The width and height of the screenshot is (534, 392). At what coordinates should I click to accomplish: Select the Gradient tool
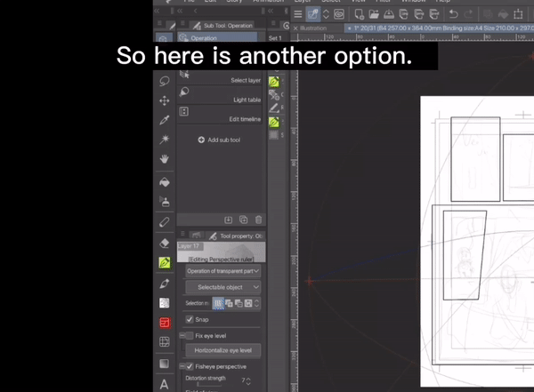coord(164,364)
